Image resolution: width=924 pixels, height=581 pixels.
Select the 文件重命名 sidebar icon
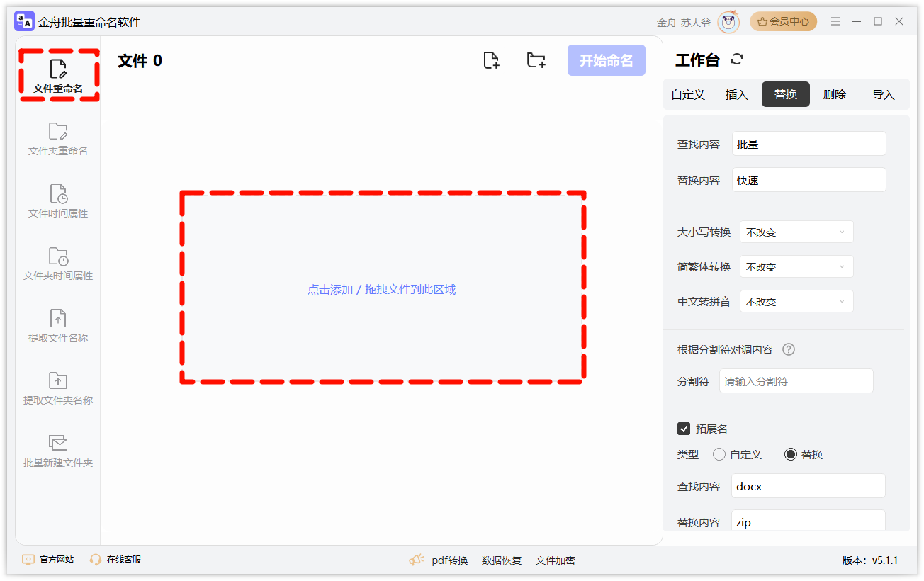pyautogui.click(x=58, y=69)
